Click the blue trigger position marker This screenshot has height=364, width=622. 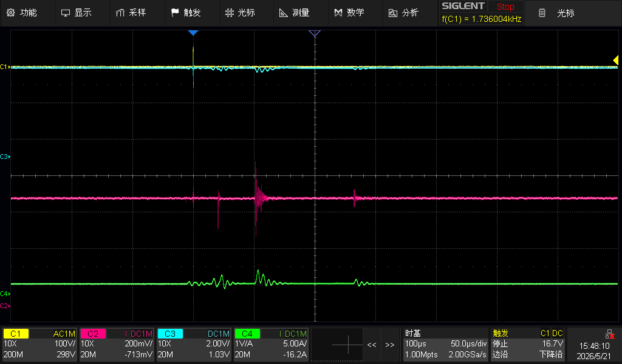[x=193, y=33]
